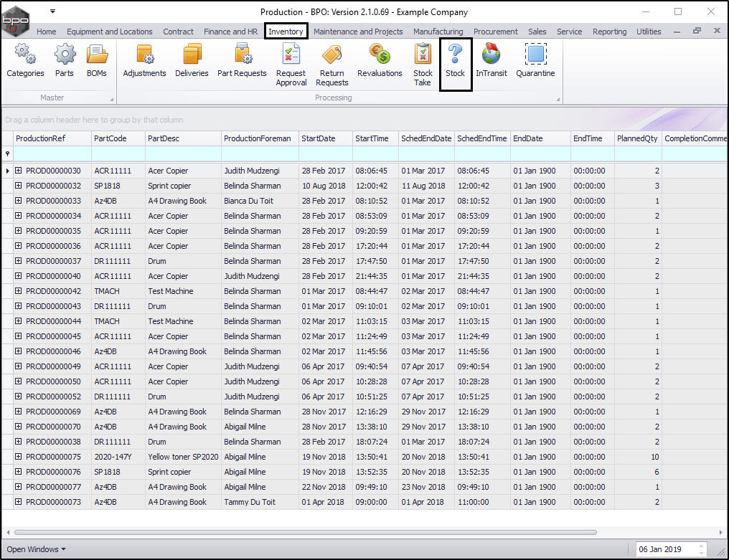Sort by ProductionForeman column header

pos(260,138)
